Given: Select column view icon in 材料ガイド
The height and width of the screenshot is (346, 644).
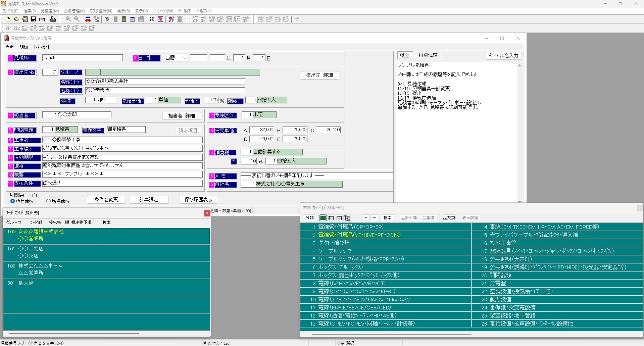Looking at the screenshot, I should click(x=339, y=218).
